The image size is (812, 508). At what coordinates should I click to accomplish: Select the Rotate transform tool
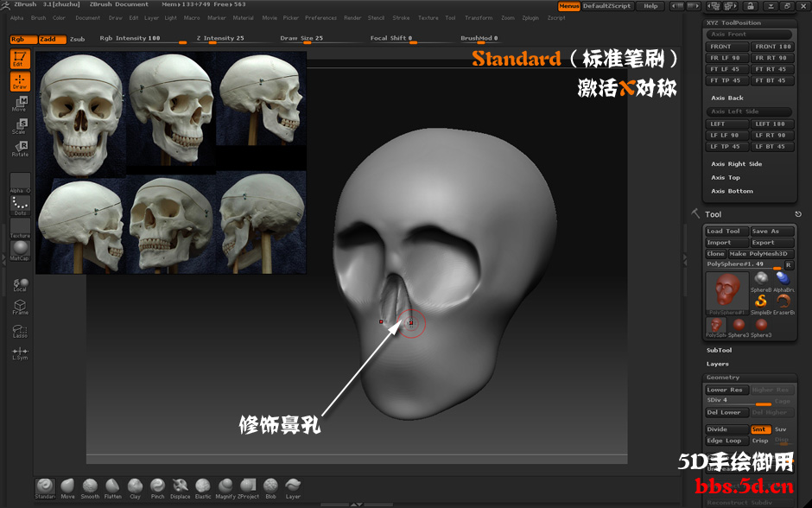pos(20,148)
